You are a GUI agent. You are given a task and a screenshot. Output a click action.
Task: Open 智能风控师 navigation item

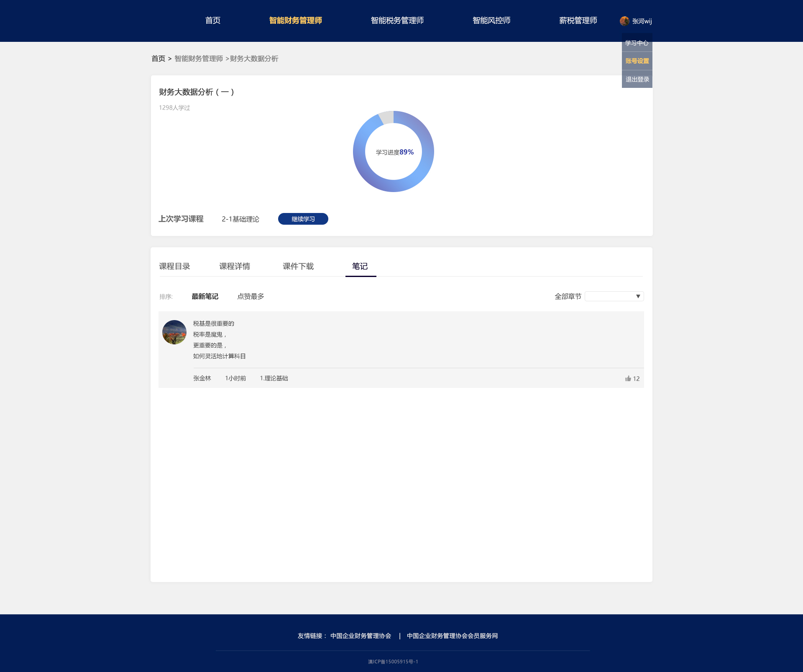(491, 21)
